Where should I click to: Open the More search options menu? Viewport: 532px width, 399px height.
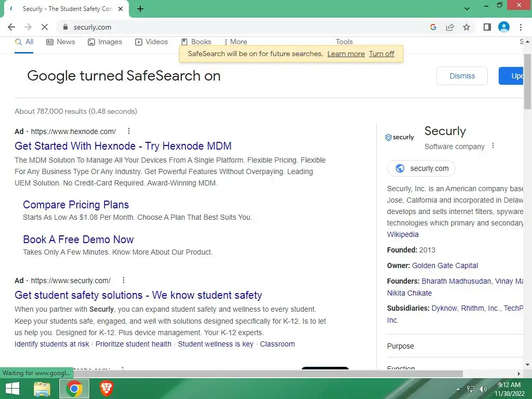[235, 42]
